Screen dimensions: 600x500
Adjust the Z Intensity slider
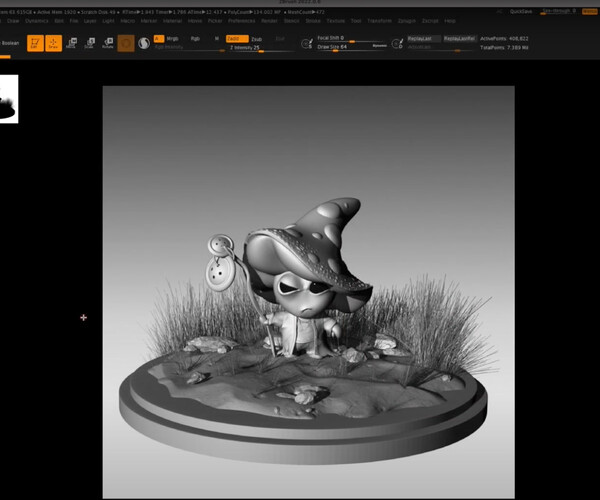click(x=260, y=49)
